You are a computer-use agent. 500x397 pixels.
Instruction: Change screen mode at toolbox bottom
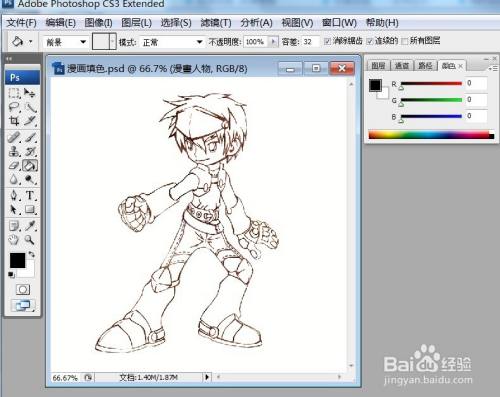[23, 305]
